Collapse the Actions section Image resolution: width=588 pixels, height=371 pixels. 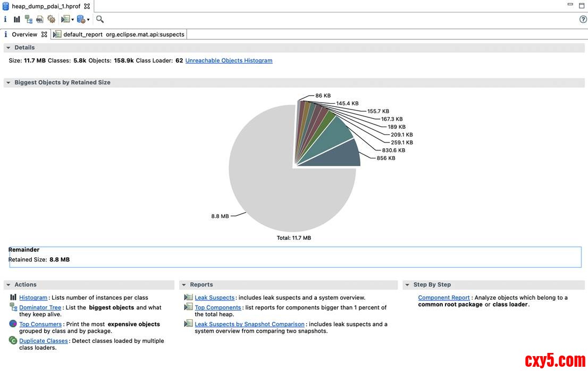[9, 285]
